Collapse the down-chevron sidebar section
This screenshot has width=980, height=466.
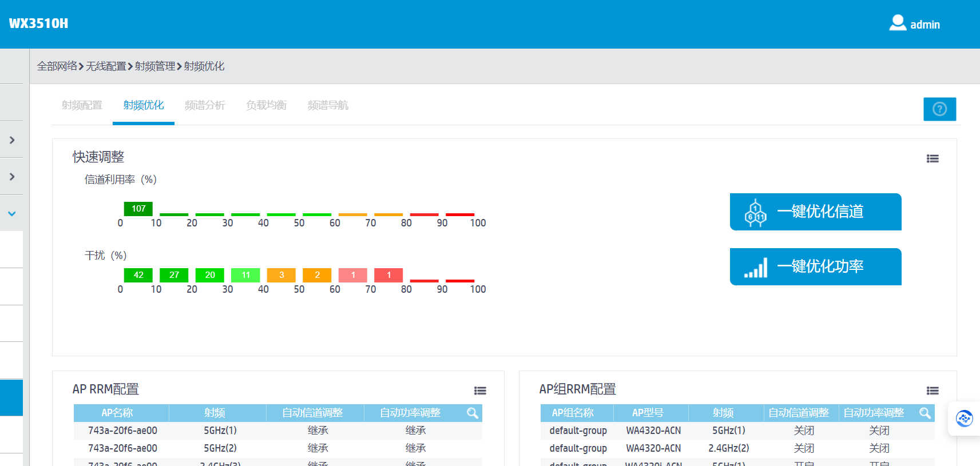click(12, 213)
